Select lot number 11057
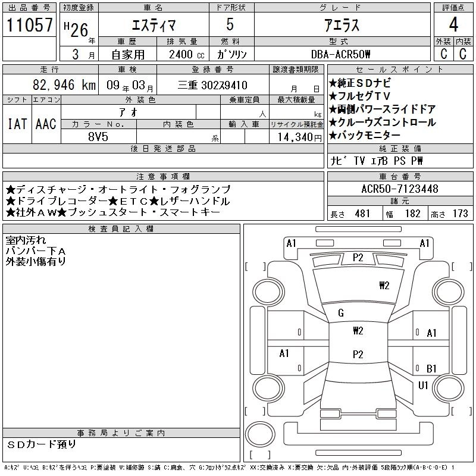The width and height of the screenshot is (476, 476). 29,25
